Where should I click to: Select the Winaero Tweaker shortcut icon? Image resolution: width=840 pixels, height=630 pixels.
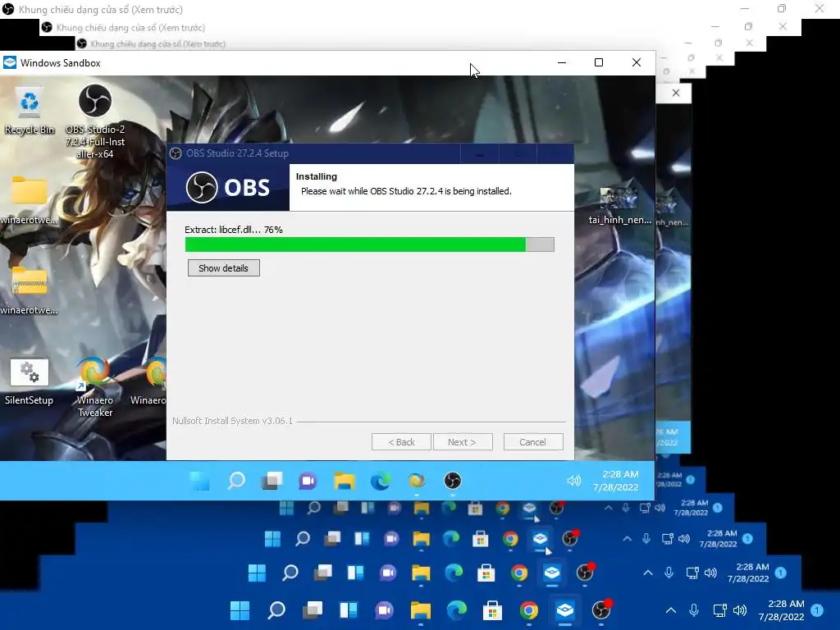point(95,387)
